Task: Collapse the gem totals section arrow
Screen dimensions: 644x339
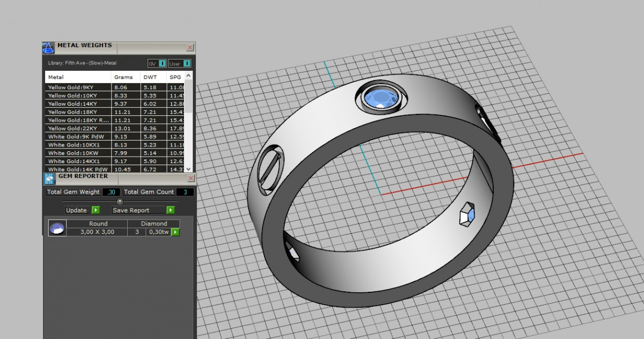Action: [120, 201]
